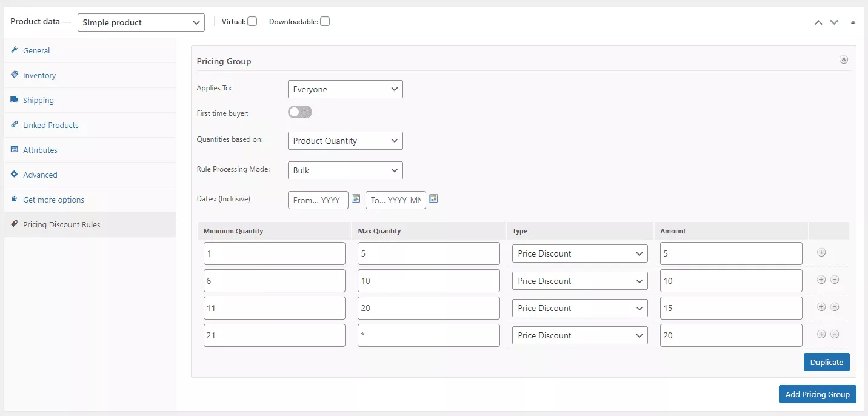The width and height of the screenshot is (868, 416).
Task: Click Amount field containing 5
Action: 732,253
